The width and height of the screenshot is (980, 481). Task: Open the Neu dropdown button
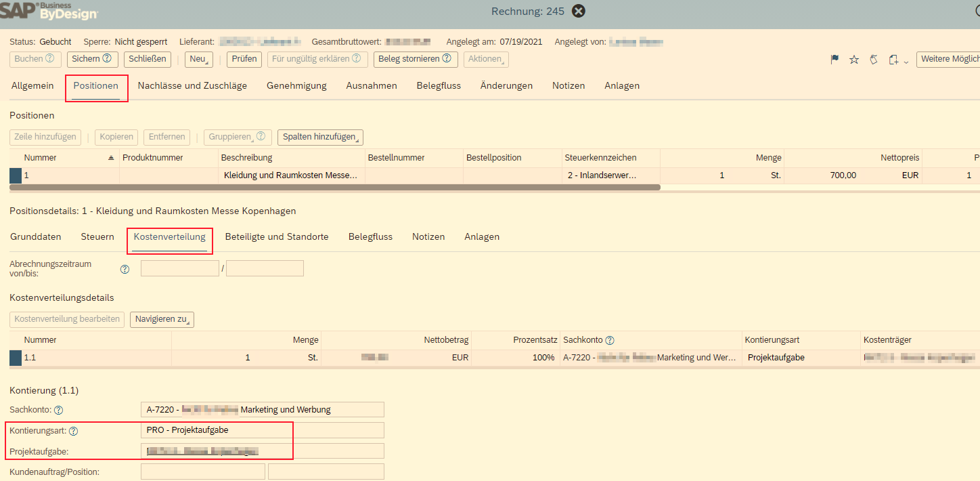199,59
